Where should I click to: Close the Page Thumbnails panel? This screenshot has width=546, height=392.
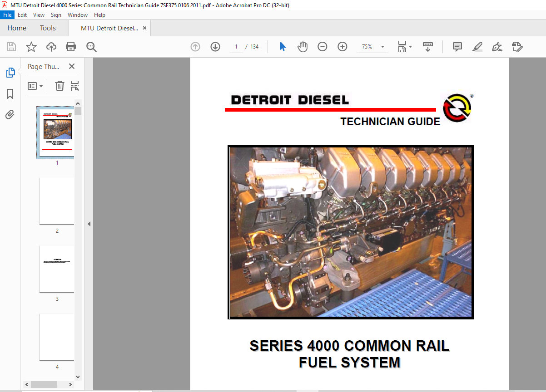(71, 66)
